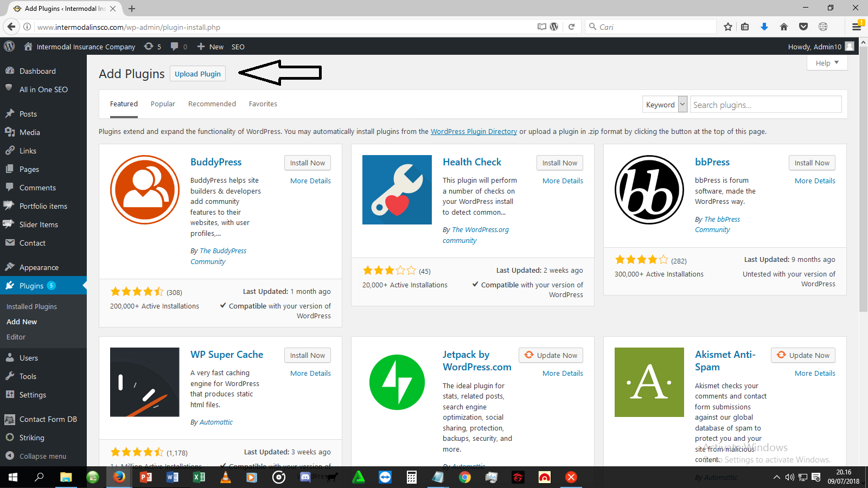Click the Akismet plugin logo
Image resolution: width=868 pixels, height=488 pixels.
click(649, 382)
